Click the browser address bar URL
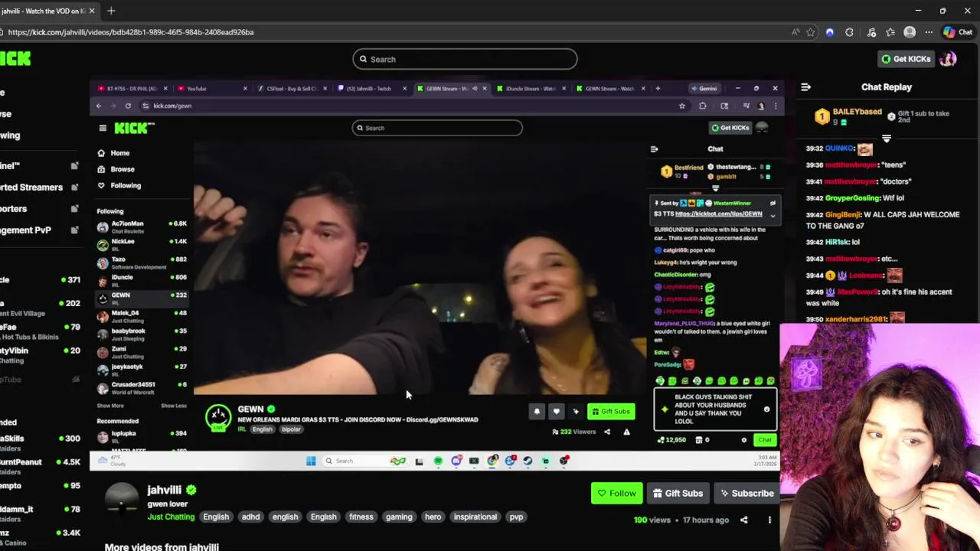Screen dimensions: 980x551 [x=131, y=32]
